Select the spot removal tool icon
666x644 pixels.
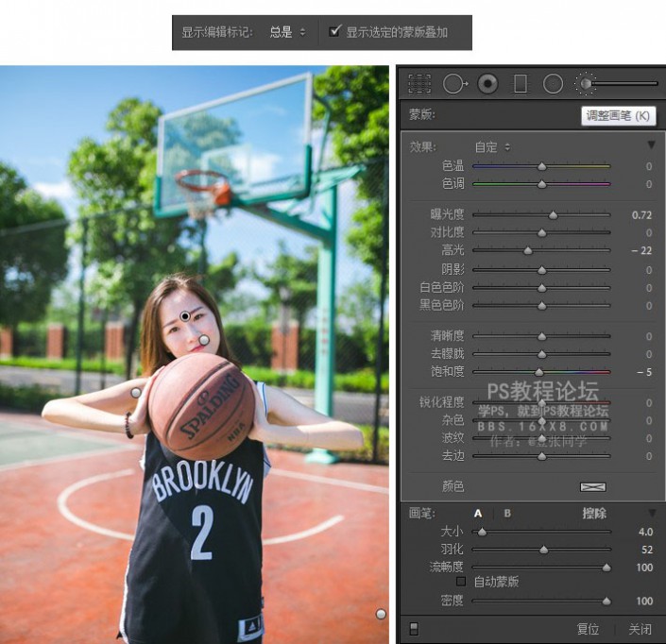click(455, 84)
